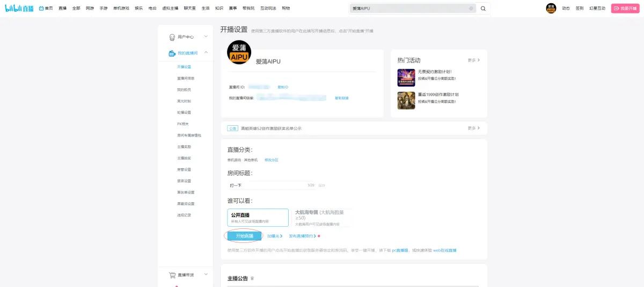Click the 公告 tag icon
Image resolution: width=644 pixels, height=287 pixels.
[x=232, y=128]
